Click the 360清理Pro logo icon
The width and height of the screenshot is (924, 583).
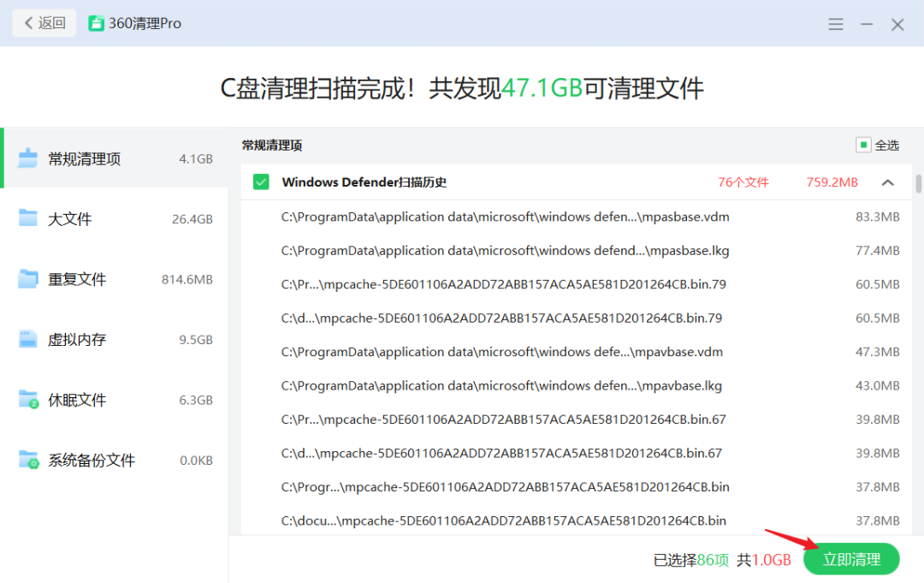96,24
